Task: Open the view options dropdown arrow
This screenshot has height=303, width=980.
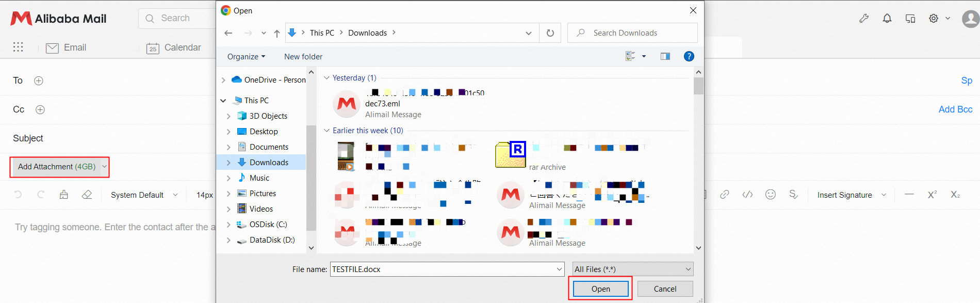Action: click(644, 56)
